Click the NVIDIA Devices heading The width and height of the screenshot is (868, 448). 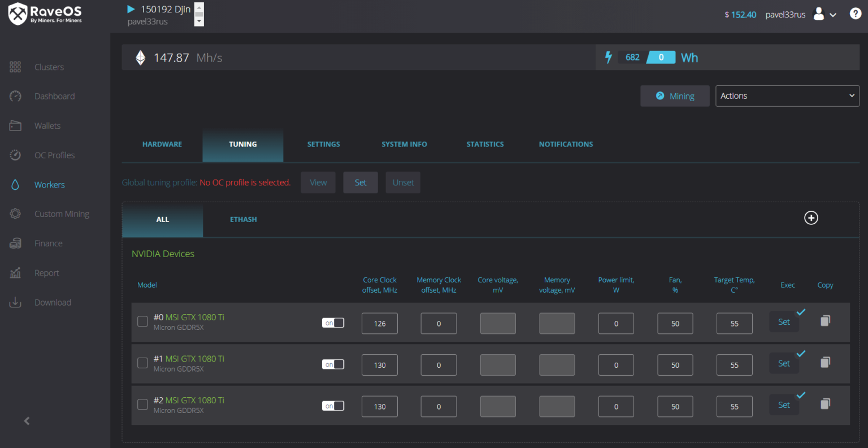pos(163,254)
